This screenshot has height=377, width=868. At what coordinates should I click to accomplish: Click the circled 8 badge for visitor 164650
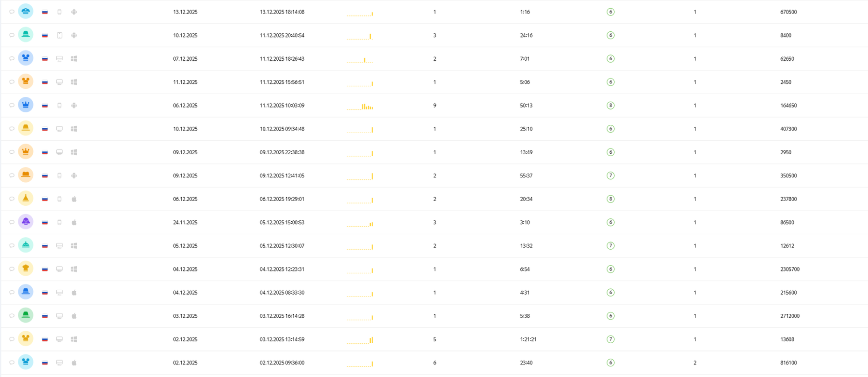pyautogui.click(x=610, y=105)
